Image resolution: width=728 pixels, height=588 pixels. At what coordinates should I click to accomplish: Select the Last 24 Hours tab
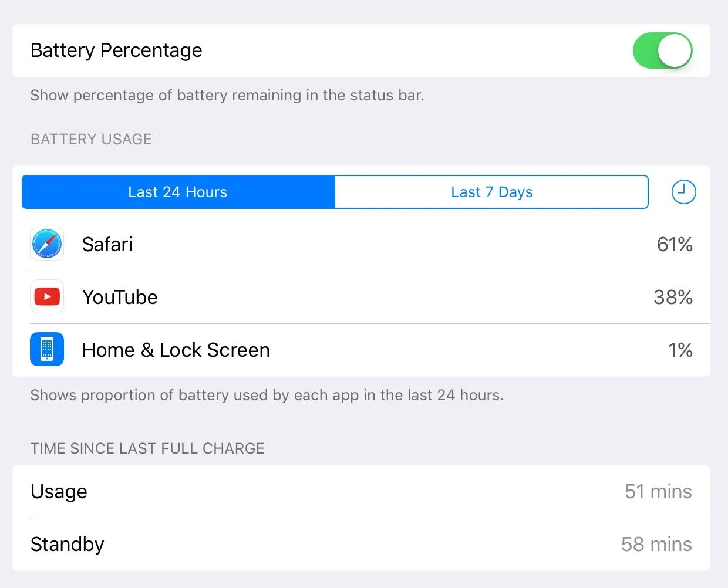click(178, 192)
